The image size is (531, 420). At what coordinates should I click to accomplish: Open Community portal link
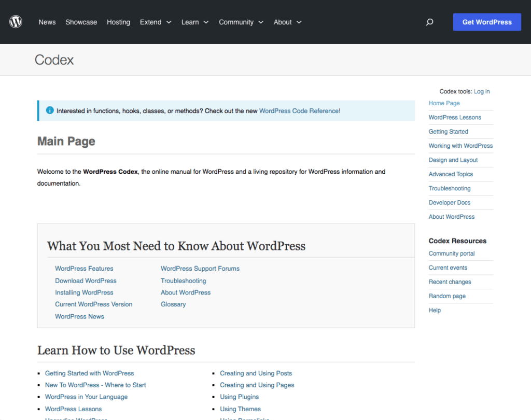(x=452, y=254)
